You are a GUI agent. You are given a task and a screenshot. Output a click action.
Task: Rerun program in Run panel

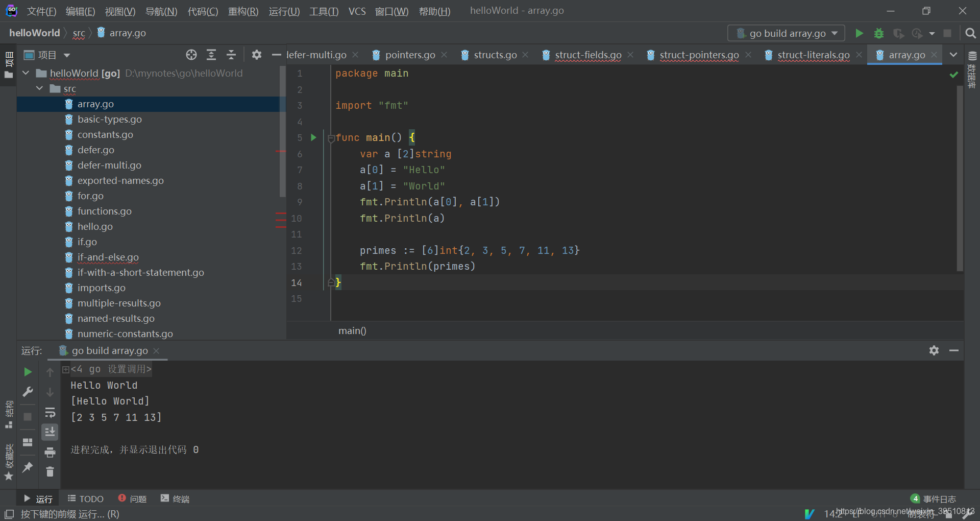28,372
